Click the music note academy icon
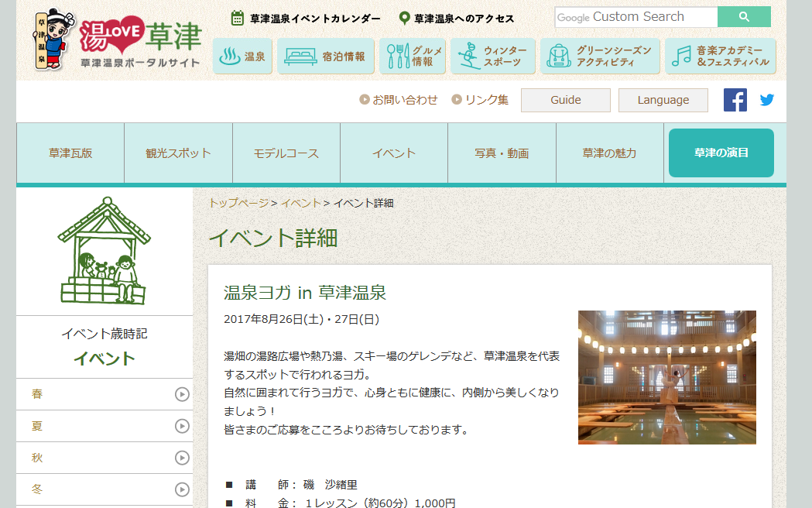 [x=681, y=56]
